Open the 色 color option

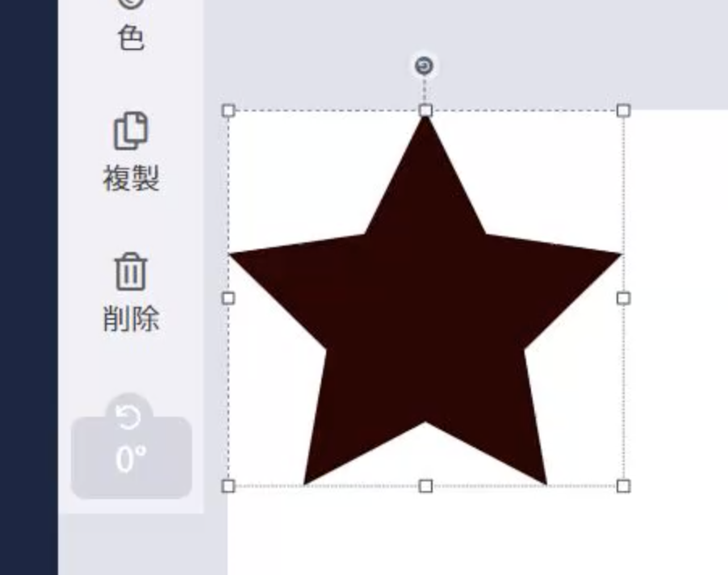pyautogui.click(x=131, y=37)
